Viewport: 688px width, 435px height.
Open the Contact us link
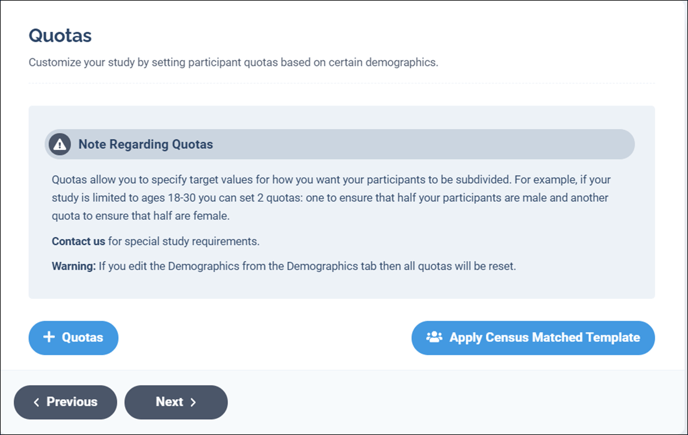coord(78,241)
